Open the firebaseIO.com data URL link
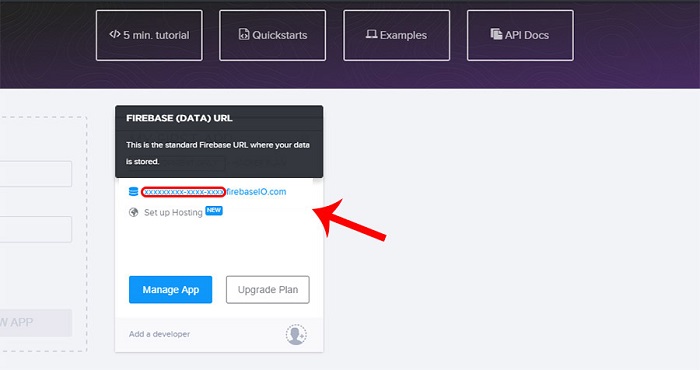Image resolution: width=700 pixels, height=370 pixels. tap(214, 192)
